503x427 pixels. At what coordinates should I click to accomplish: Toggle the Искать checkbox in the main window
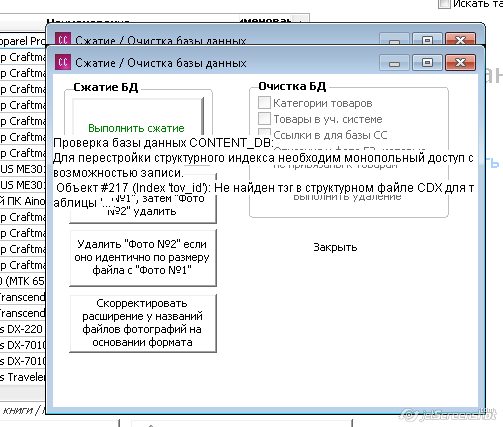pyautogui.click(x=444, y=4)
